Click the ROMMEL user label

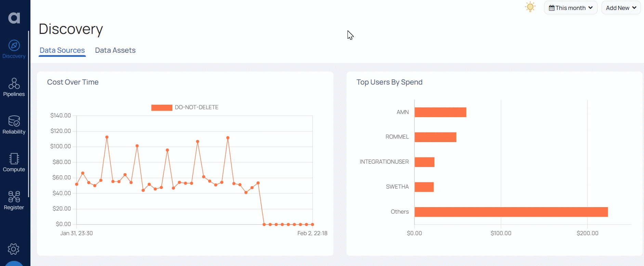397,137
